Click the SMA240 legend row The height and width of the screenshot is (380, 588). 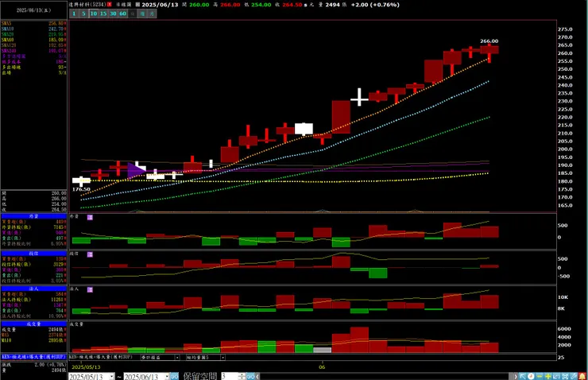tap(33, 51)
